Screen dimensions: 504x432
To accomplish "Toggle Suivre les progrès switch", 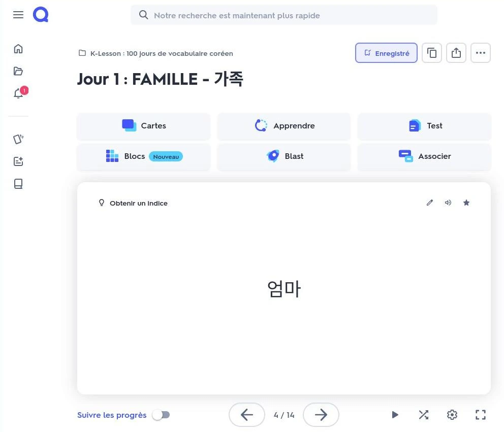I will [162, 415].
